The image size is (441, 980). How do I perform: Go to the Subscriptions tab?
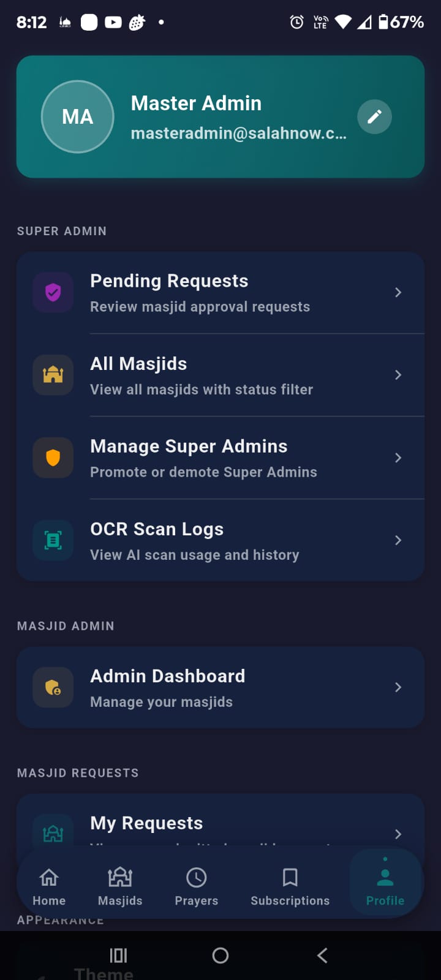click(x=290, y=886)
